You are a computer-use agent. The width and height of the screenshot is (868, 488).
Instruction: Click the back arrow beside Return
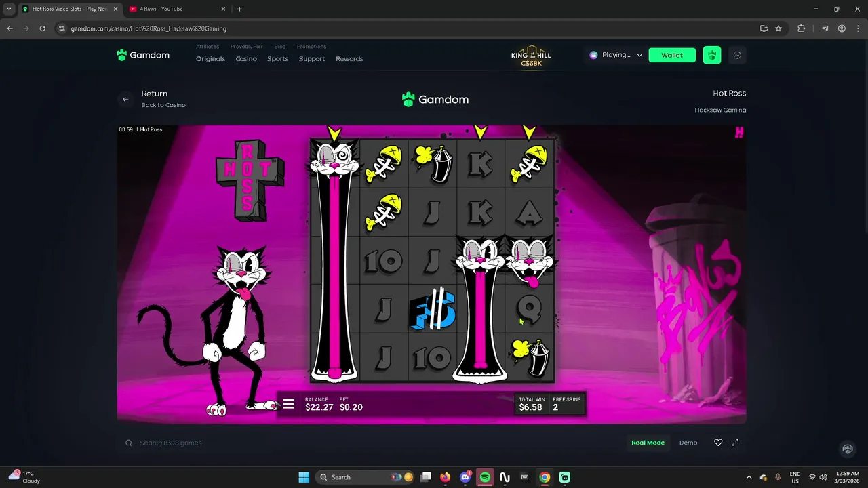pos(125,99)
